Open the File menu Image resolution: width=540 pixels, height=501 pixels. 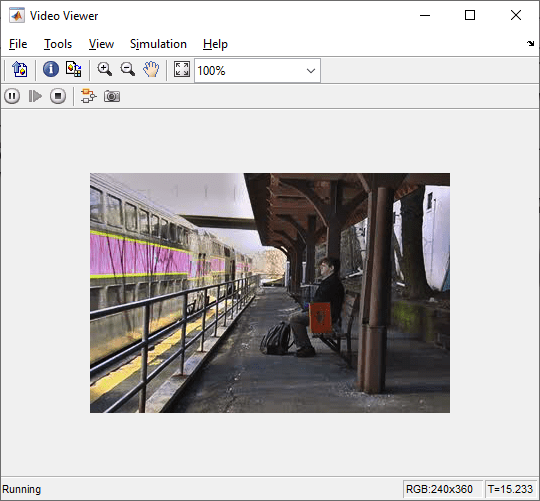tap(18, 44)
